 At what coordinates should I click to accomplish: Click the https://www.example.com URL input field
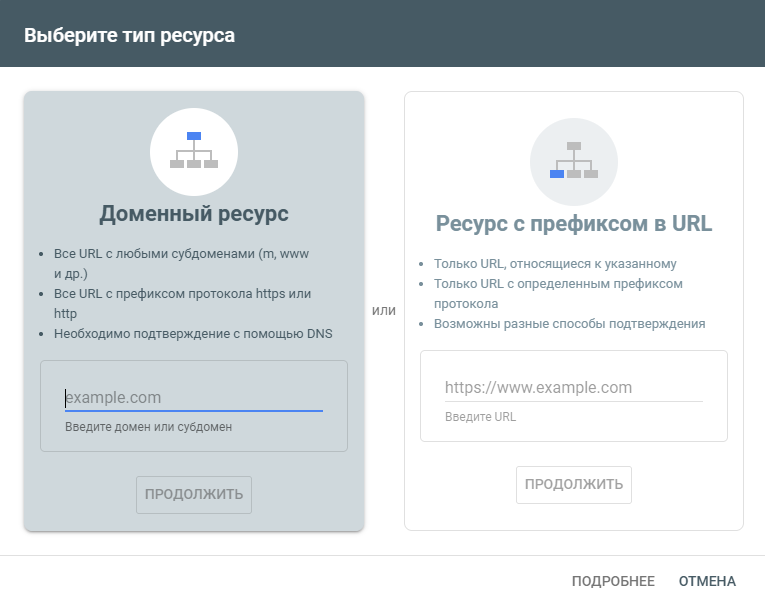tap(574, 388)
